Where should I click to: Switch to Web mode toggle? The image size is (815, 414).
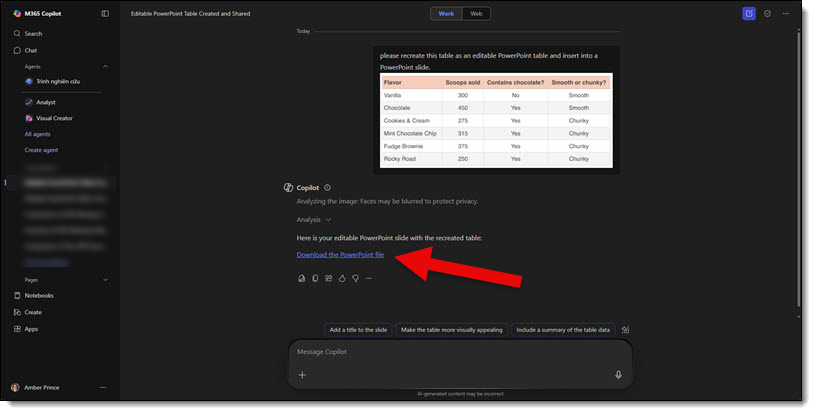pos(476,14)
